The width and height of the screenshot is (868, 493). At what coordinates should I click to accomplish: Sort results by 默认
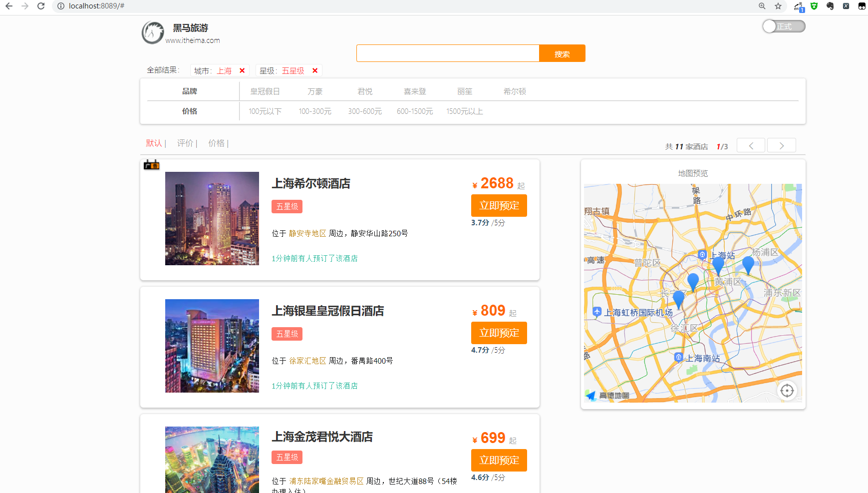[154, 143]
